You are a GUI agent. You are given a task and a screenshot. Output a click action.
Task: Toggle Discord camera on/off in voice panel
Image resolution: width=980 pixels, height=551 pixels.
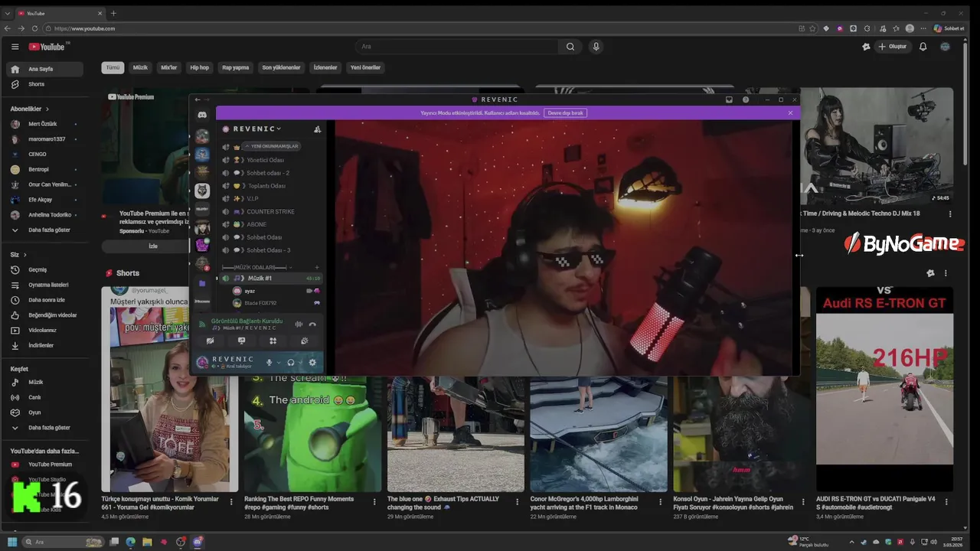pos(210,341)
